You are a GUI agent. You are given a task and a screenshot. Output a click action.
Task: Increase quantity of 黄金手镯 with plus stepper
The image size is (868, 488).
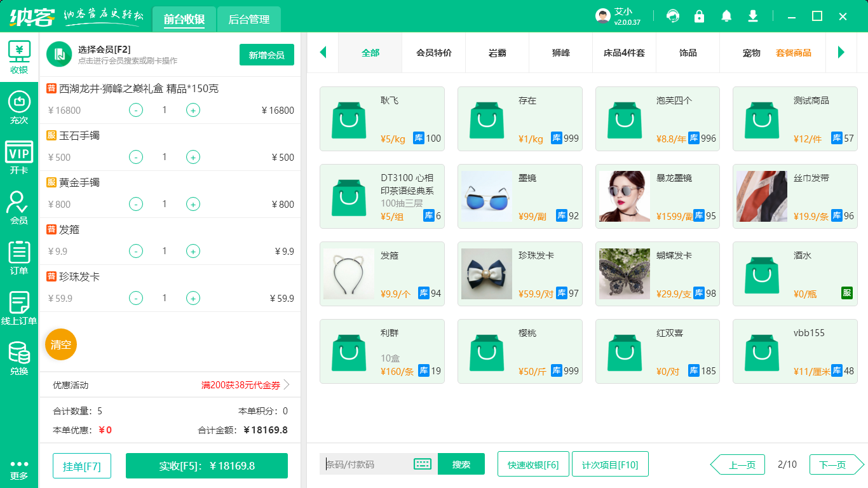click(193, 204)
